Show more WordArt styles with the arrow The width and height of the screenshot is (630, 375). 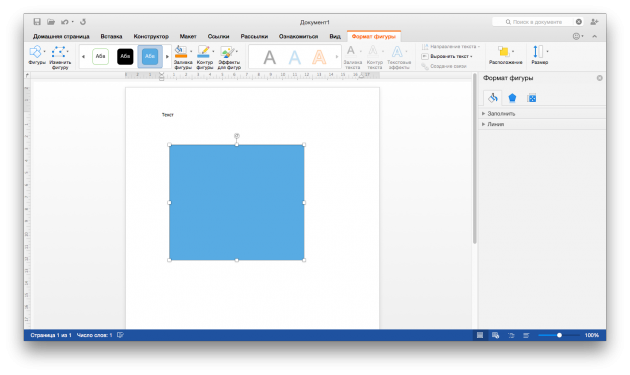point(337,57)
